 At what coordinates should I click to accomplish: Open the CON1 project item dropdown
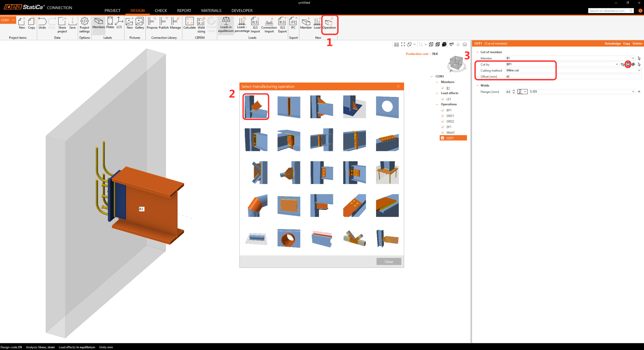[13, 20]
